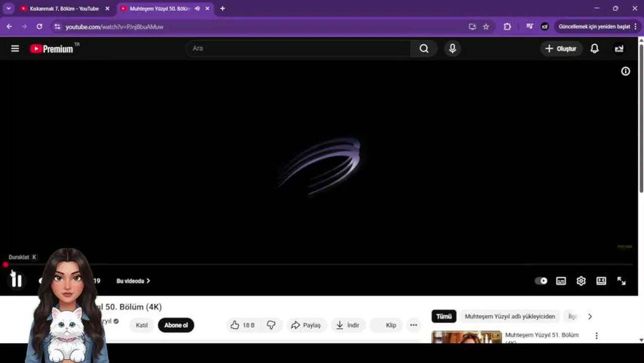The image size is (644, 363).
Task: Open player settings gear
Action: coord(581,281)
